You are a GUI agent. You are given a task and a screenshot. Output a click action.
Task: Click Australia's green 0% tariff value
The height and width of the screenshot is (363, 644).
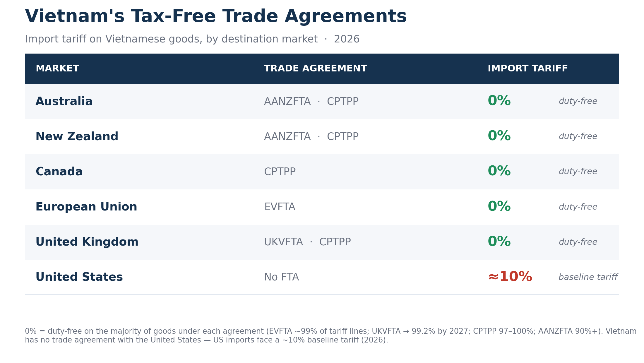(499, 101)
